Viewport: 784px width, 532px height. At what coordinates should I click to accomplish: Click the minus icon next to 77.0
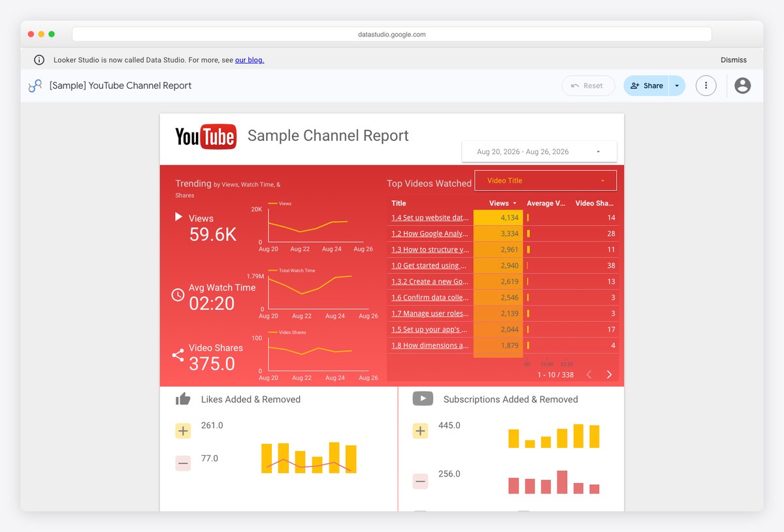tap(183, 463)
